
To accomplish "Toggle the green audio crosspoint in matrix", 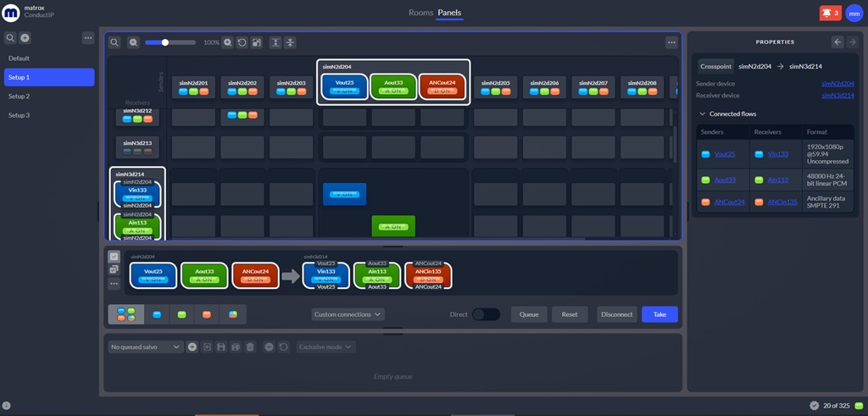I will pos(393,226).
